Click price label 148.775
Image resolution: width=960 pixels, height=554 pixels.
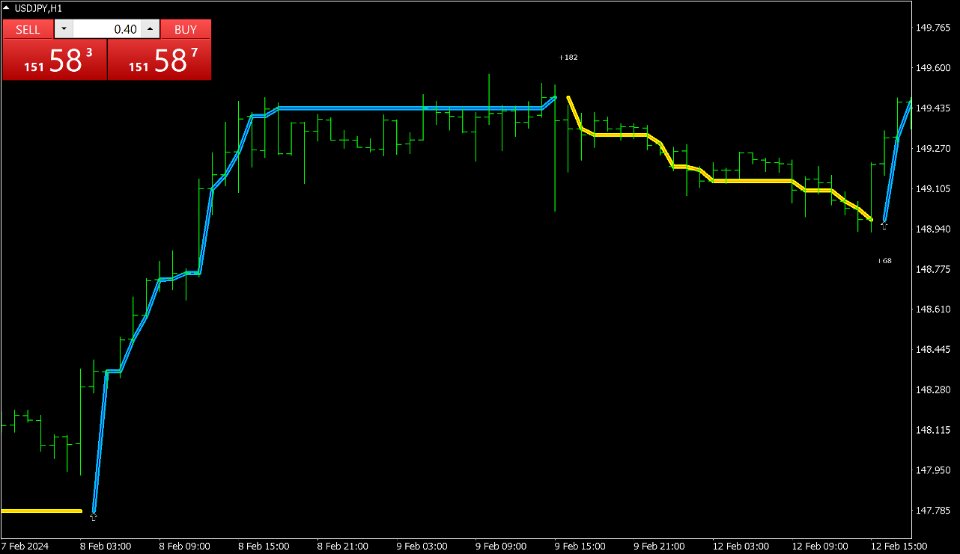point(933,269)
